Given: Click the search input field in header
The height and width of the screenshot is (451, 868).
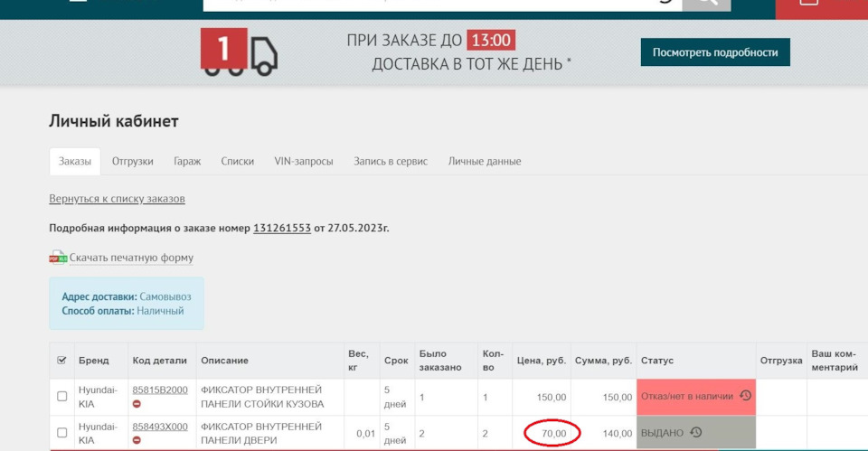Looking at the screenshot, I should click(x=442, y=5).
